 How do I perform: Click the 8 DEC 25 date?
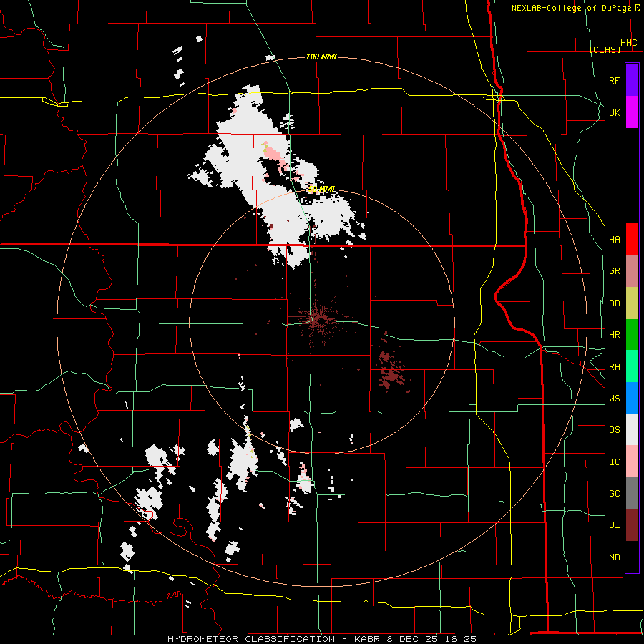click(x=413, y=639)
